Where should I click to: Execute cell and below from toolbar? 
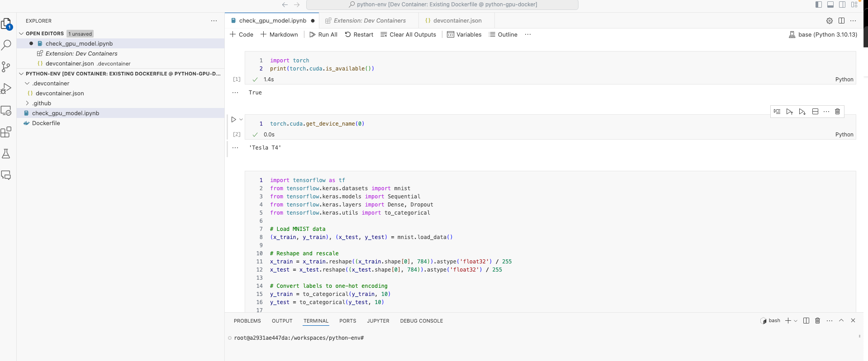pyautogui.click(x=802, y=112)
